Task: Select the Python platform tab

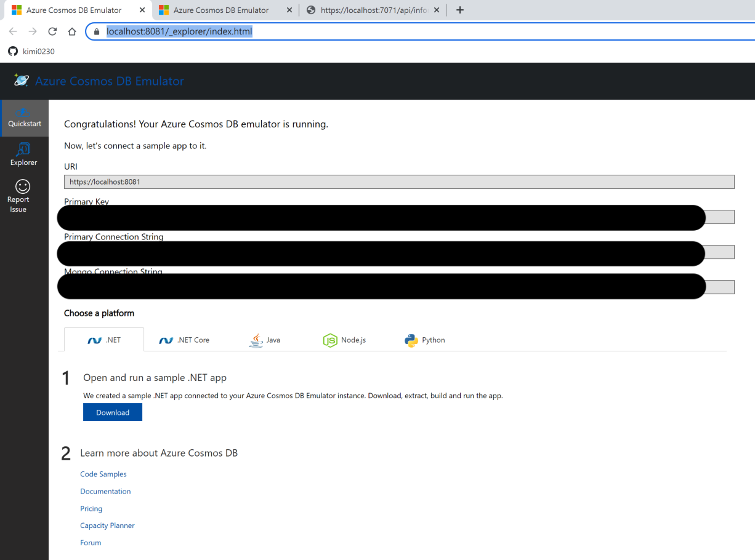Action: [x=425, y=340]
